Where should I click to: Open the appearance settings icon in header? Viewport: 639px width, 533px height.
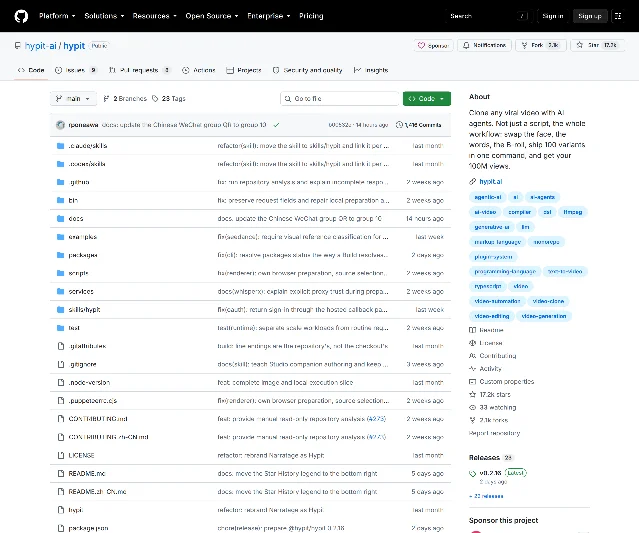pos(618,16)
